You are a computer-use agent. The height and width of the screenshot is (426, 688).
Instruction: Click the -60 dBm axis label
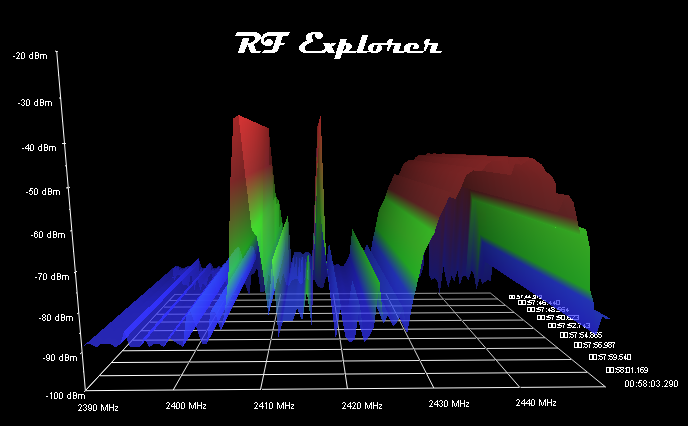48,235
